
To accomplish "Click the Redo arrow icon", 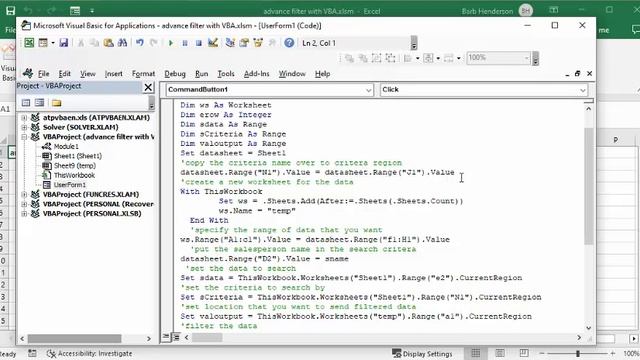I will (x=153, y=43).
